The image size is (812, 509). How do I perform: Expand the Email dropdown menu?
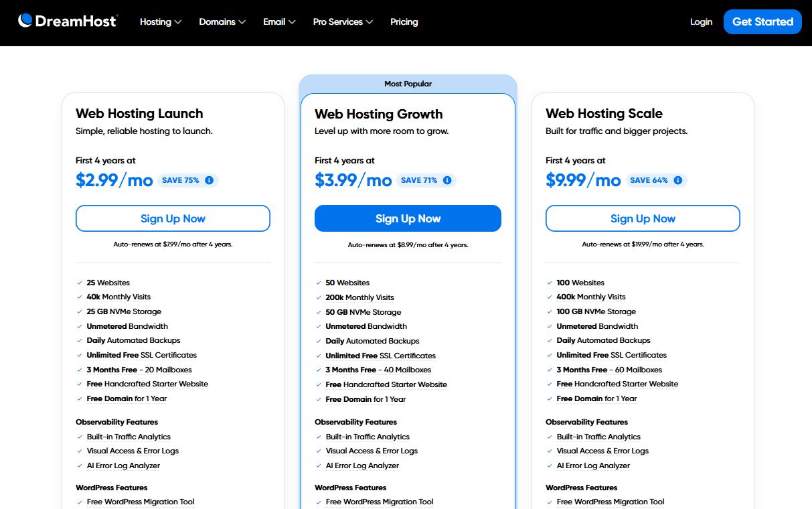point(279,21)
